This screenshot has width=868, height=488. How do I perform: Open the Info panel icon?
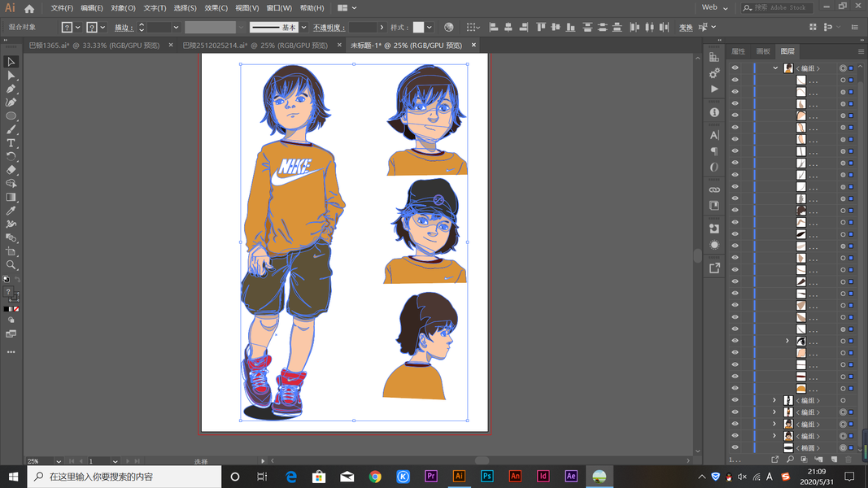click(x=714, y=112)
